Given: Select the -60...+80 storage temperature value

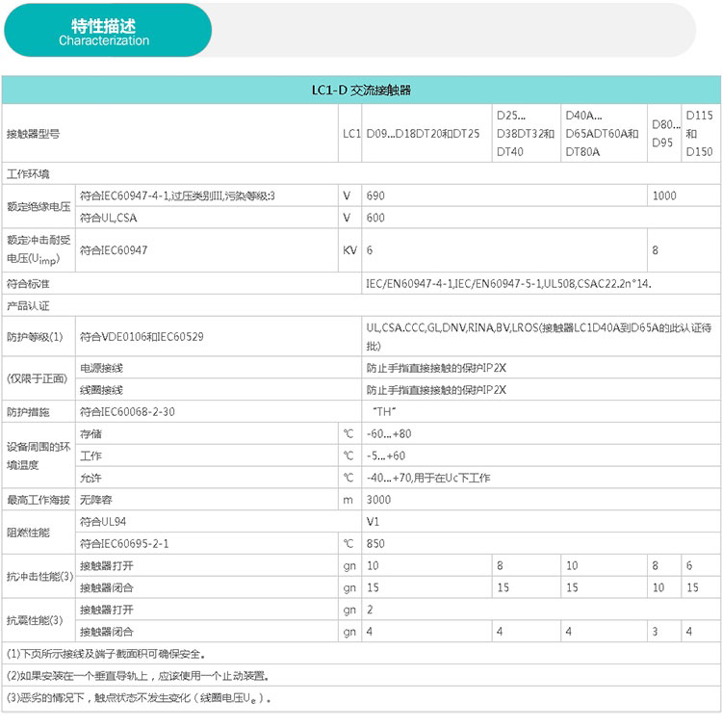Looking at the screenshot, I should pos(389,434).
